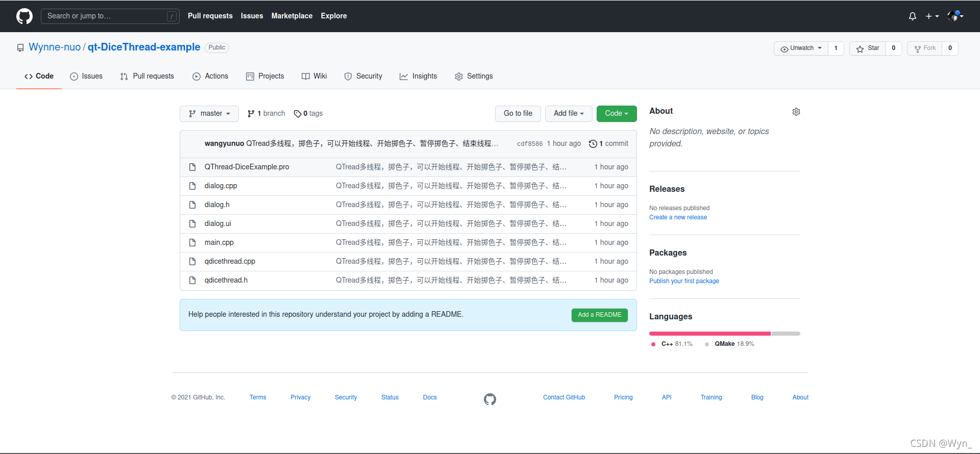
Task: Click the tags icon next to 0 tags
Action: coord(298,114)
